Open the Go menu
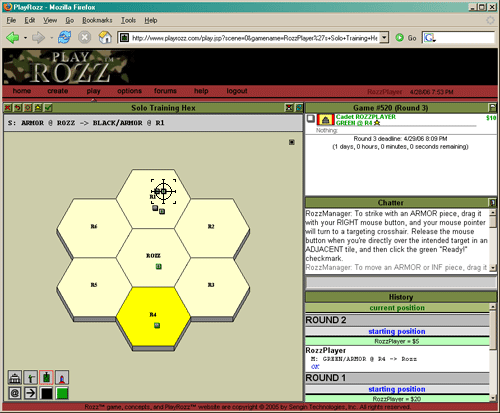Viewport: 500px width, 413px height. (x=69, y=20)
